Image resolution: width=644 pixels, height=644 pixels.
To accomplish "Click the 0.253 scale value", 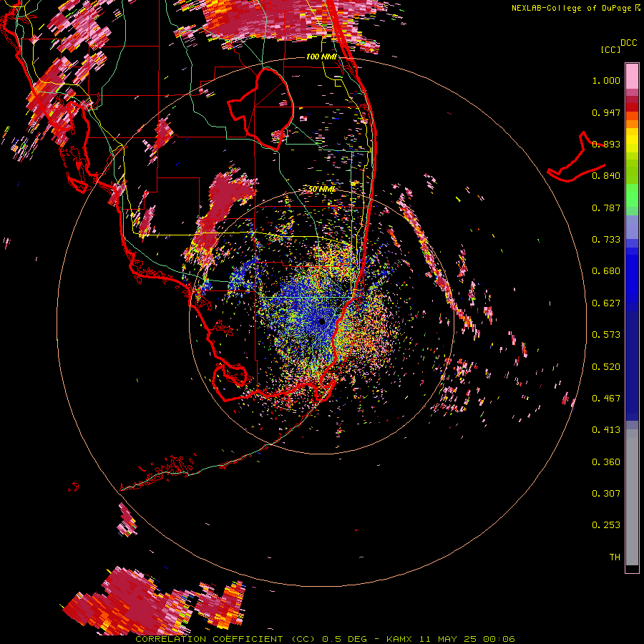I will (606, 525).
